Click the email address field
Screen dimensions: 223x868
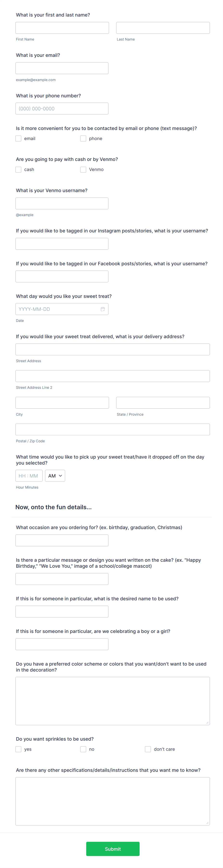[62, 68]
